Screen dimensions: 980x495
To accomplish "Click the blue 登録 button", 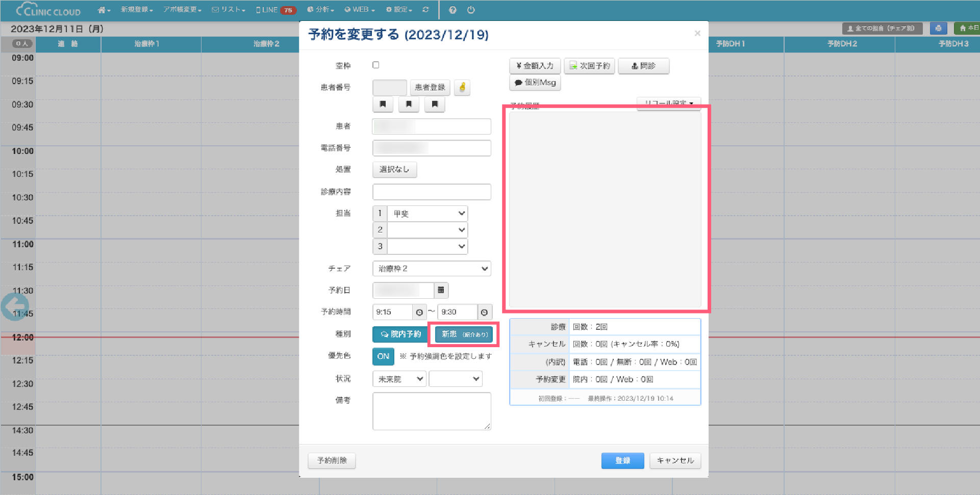I will [622, 460].
